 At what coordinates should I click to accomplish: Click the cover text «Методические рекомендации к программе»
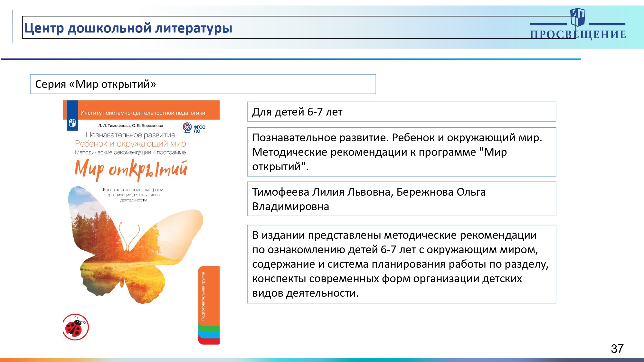pos(130,152)
